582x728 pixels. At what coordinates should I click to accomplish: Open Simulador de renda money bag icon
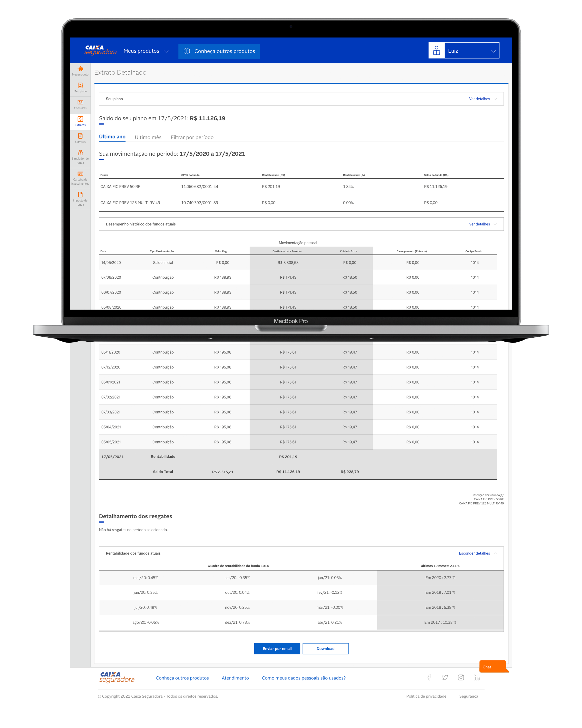click(80, 153)
